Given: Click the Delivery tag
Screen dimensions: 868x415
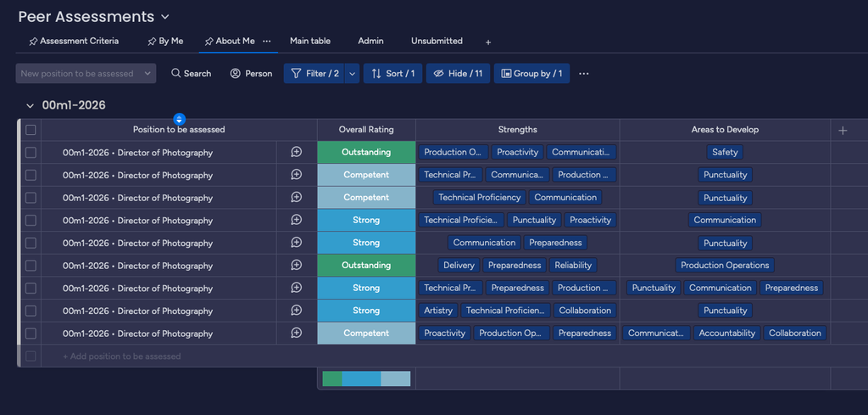Looking at the screenshot, I should pos(459,265).
